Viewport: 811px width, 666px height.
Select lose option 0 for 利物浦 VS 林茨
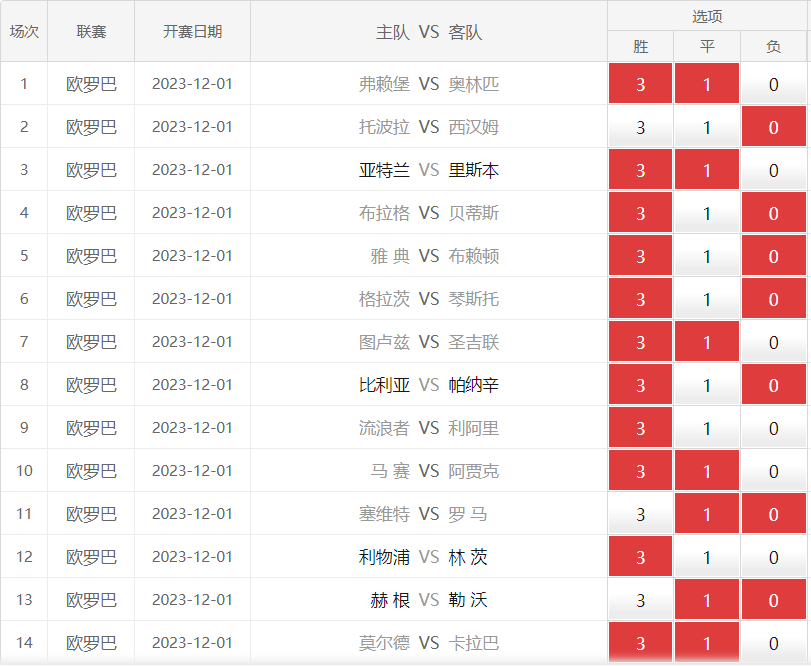tap(774, 556)
